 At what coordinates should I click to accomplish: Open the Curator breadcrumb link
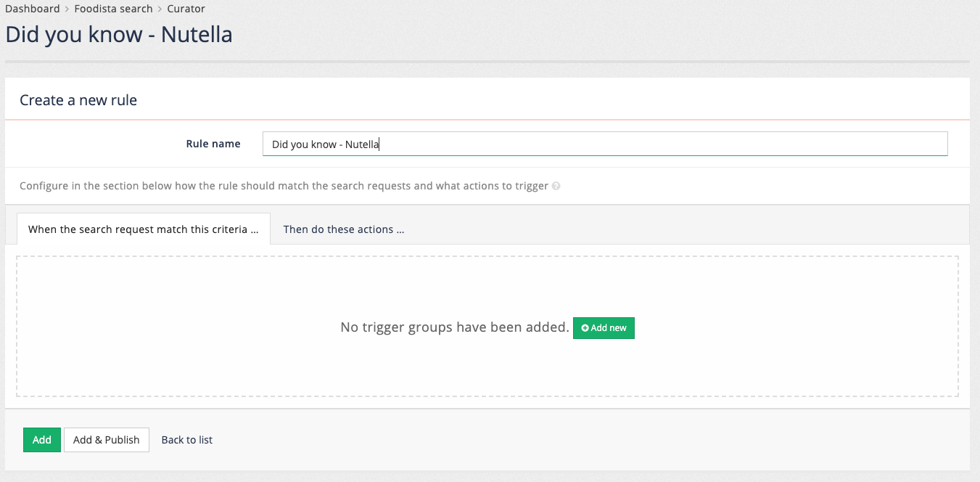pyautogui.click(x=186, y=8)
